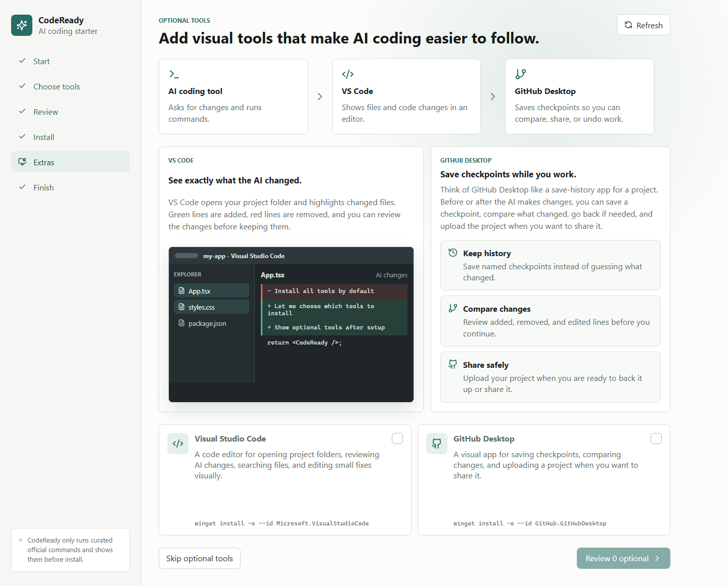Enable the GitHub Desktop checkbox
Image resolution: width=728 pixels, height=586 pixels.
pyautogui.click(x=656, y=438)
